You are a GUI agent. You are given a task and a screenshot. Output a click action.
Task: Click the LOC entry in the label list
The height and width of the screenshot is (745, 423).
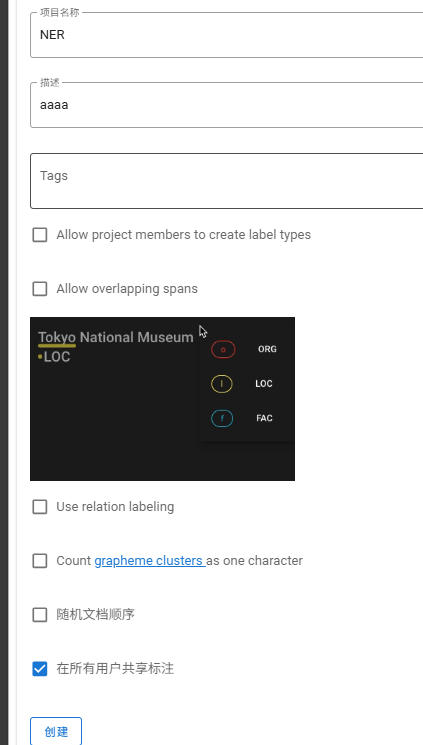(x=264, y=384)
